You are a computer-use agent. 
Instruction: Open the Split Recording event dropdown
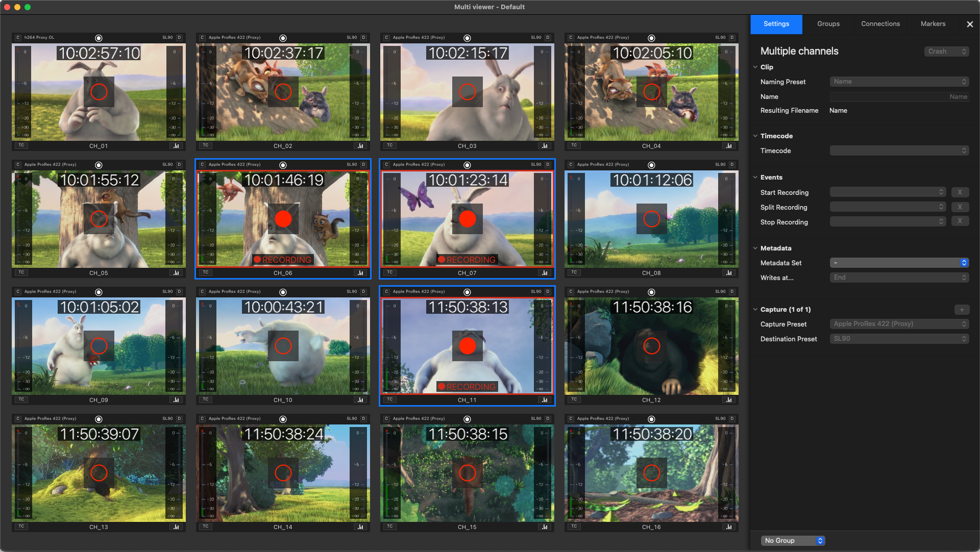(x=888, y=207)
